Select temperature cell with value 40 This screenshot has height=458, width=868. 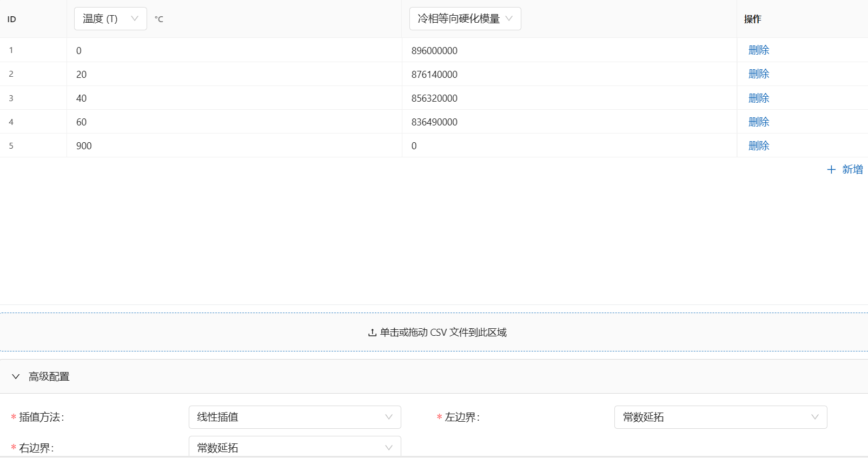(234, 98)
